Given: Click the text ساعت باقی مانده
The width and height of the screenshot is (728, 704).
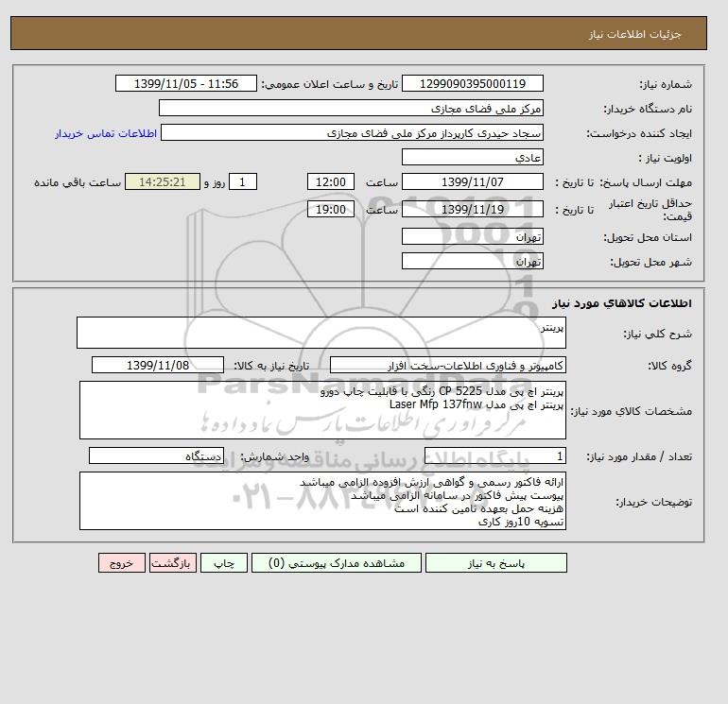Looking at the screenshot, I should pyautogui.click(x=78, y=182).
